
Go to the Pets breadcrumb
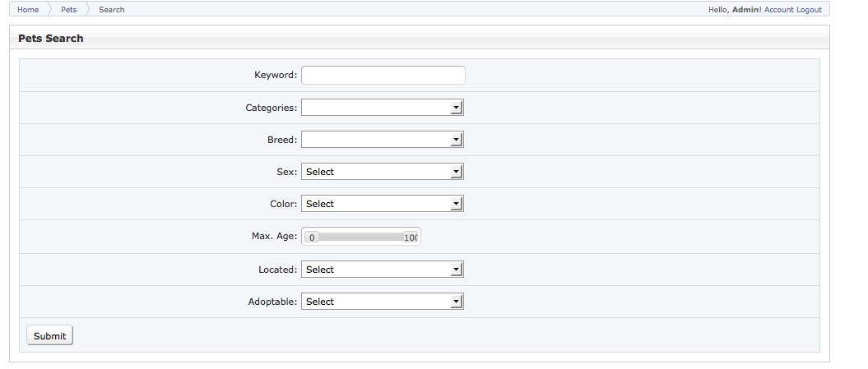(x=69, y=10)
